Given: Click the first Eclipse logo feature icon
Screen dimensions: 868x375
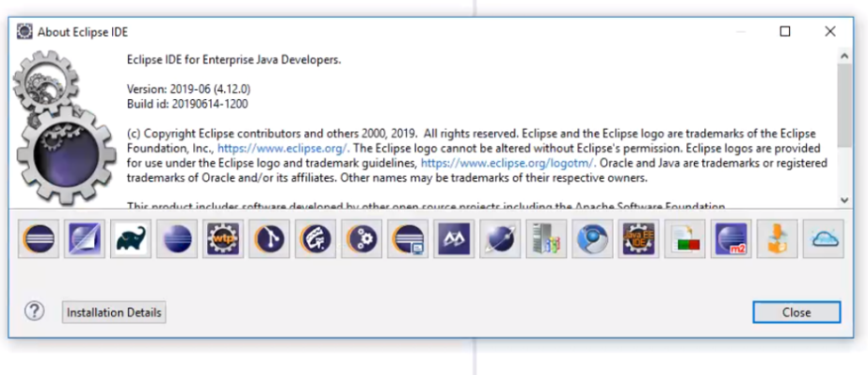Looking at the screenshot, I should pyautogui.click(x=39, y=238).
